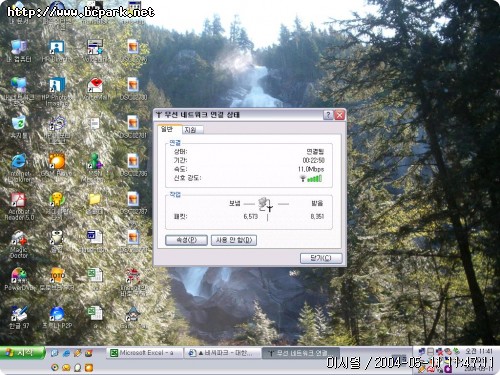Close the wireless status dialog with red X
This screenshot has height=375, width=500.
(339, 115)
